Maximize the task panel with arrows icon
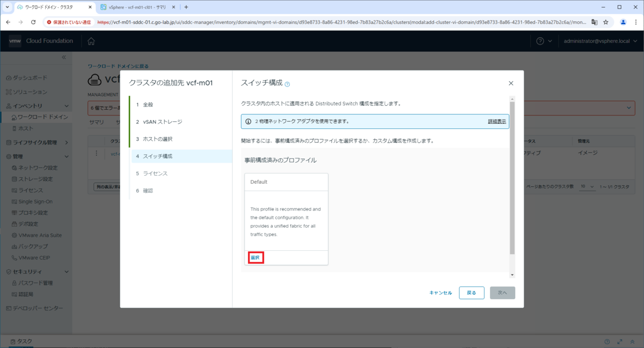The height and width of the screenshot is (348, 644). (620, 342)
